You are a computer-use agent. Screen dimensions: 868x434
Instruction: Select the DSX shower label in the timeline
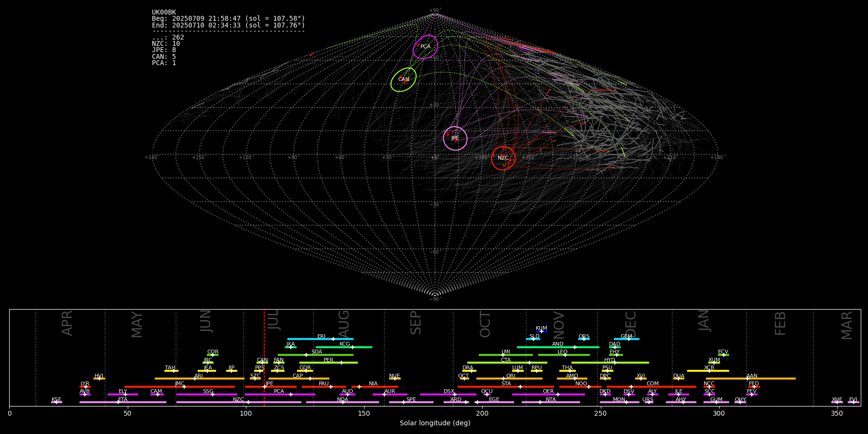[449, 392]
